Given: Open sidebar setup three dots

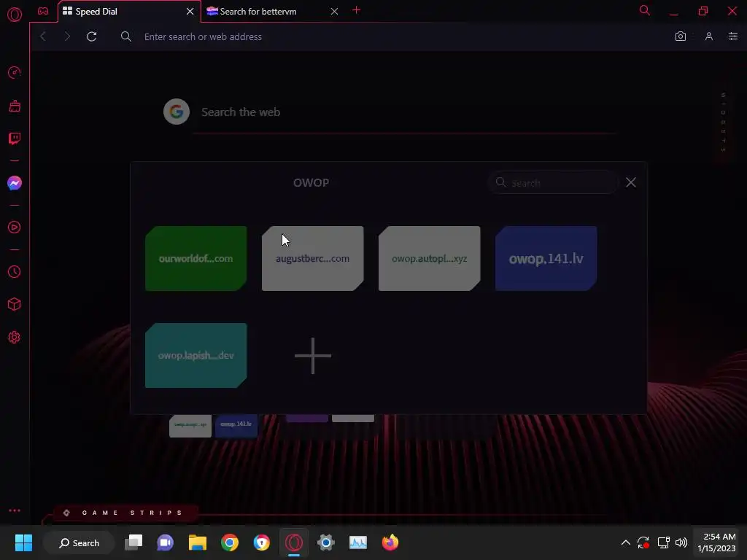Looking at the screenshot, I should click(x=15, y=510).
